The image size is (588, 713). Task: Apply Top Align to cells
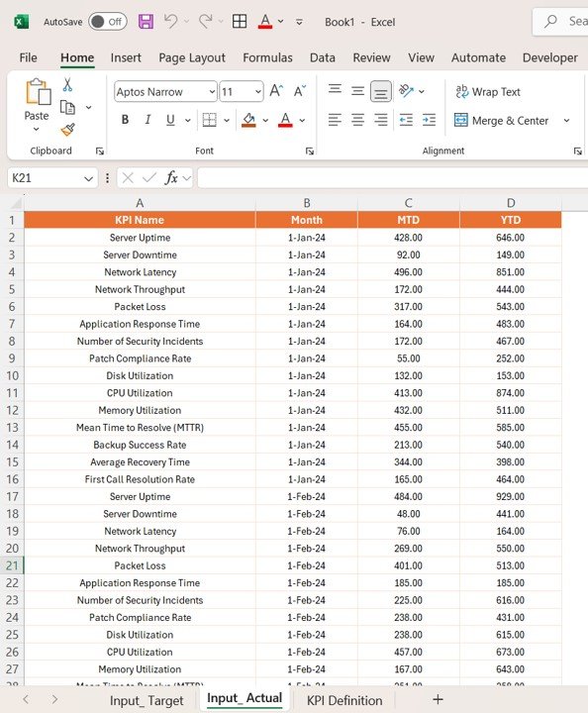point(335,90)
